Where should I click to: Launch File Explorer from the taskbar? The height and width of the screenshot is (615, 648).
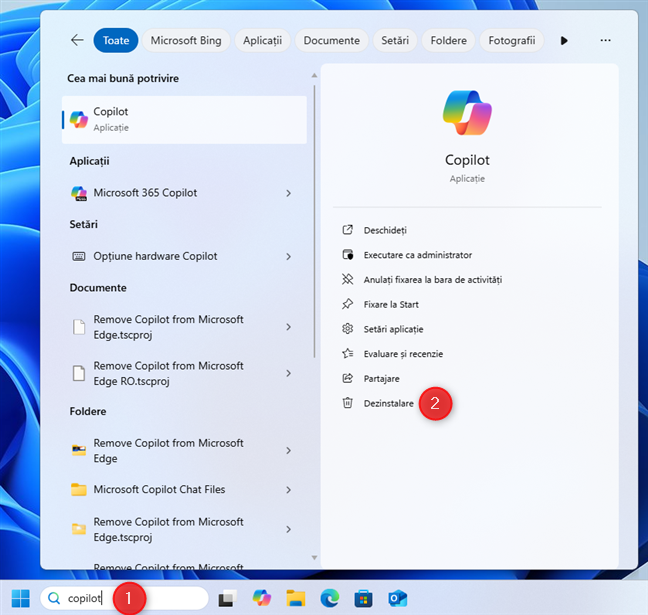point(295,598)
